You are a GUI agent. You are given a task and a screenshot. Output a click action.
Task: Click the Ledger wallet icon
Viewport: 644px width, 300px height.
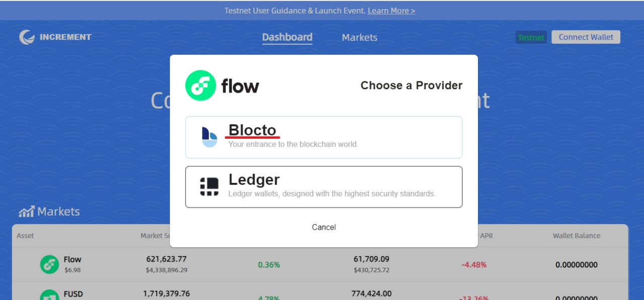[x=209, y=186]
